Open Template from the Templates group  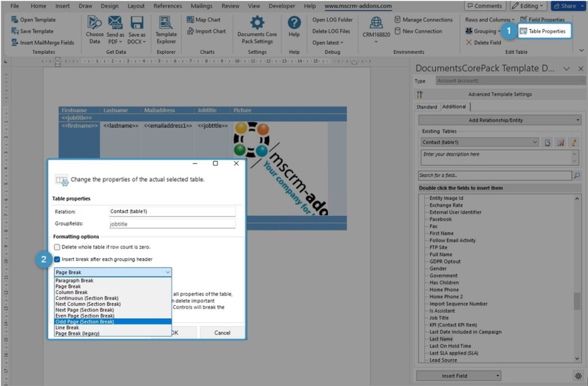[x=33, y=20]
